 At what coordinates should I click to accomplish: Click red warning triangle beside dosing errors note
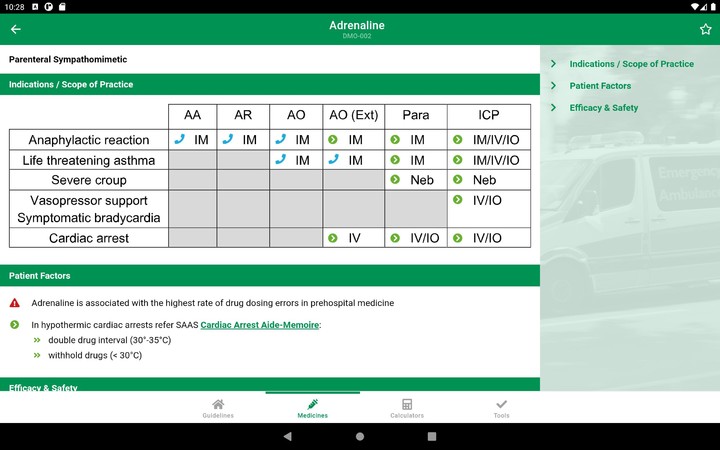[x=15, y=303]
